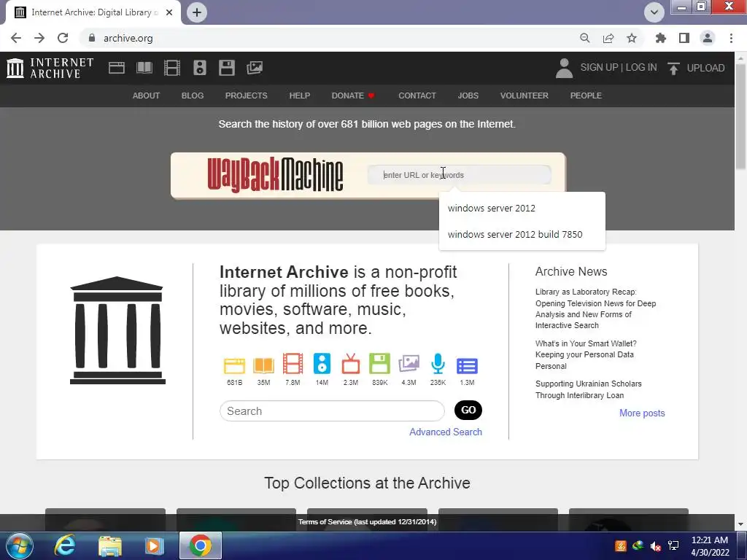Screen dimensions: 747x560
Task: Click the Wayback Machine logo
Action: point(275,175)
